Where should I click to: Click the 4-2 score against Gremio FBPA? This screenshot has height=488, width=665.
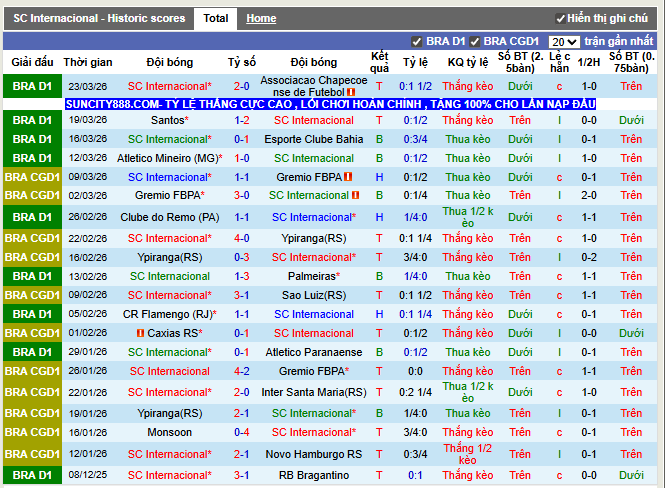(x=242, y=371)
